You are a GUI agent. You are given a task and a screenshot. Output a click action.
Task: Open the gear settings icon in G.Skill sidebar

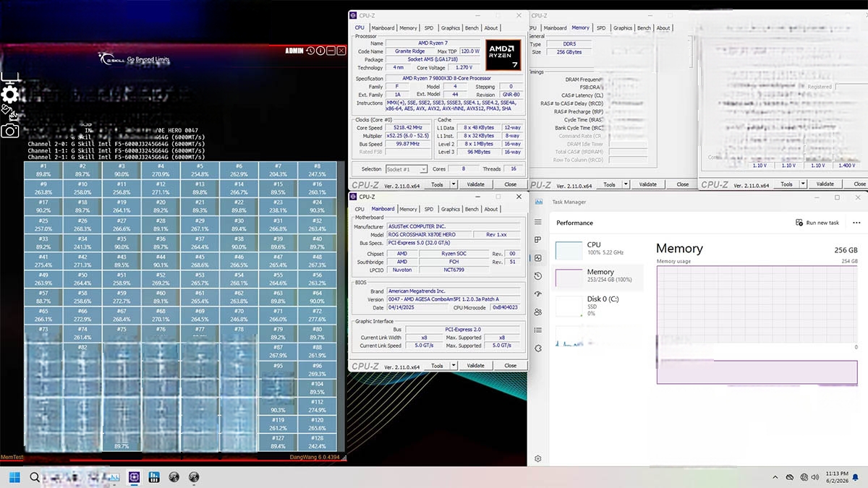(x=9, y=95)
